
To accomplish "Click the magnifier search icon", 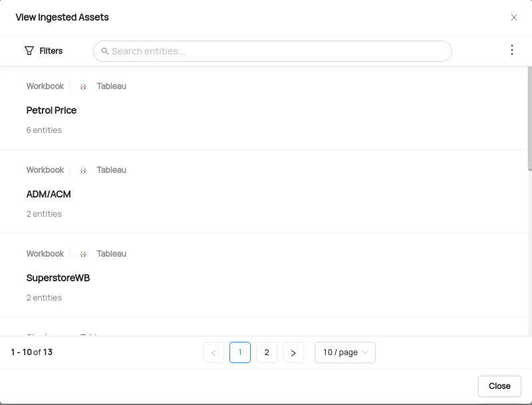I will coord(105,51).
